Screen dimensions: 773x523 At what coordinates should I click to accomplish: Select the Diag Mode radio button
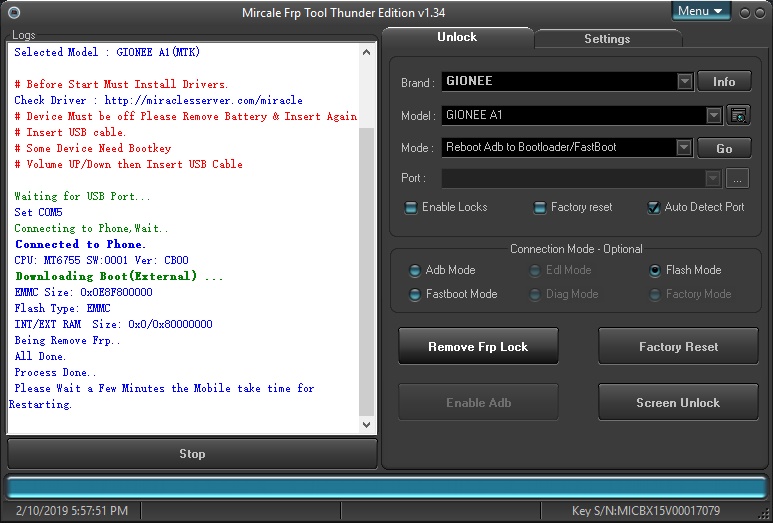tap(534, 294)
